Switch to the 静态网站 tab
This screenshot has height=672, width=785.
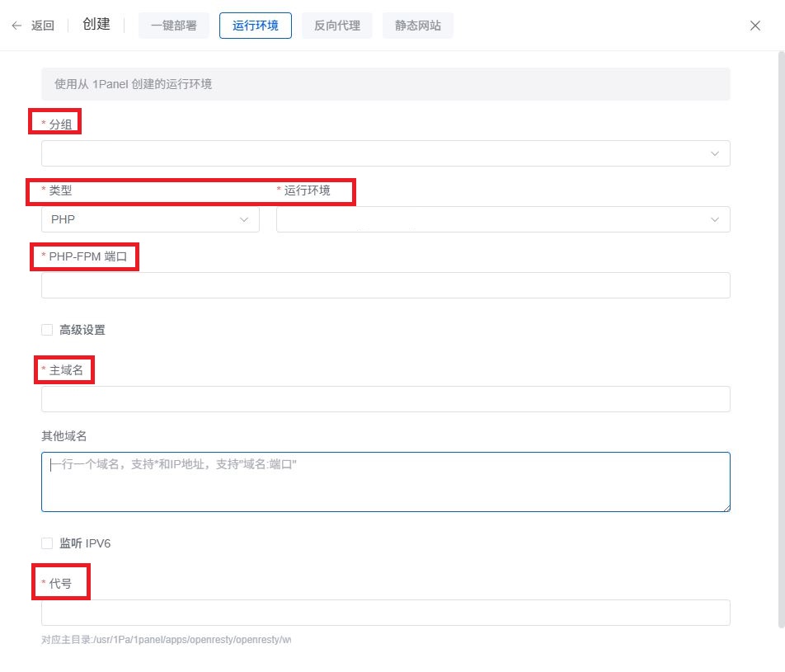point(418,26)
